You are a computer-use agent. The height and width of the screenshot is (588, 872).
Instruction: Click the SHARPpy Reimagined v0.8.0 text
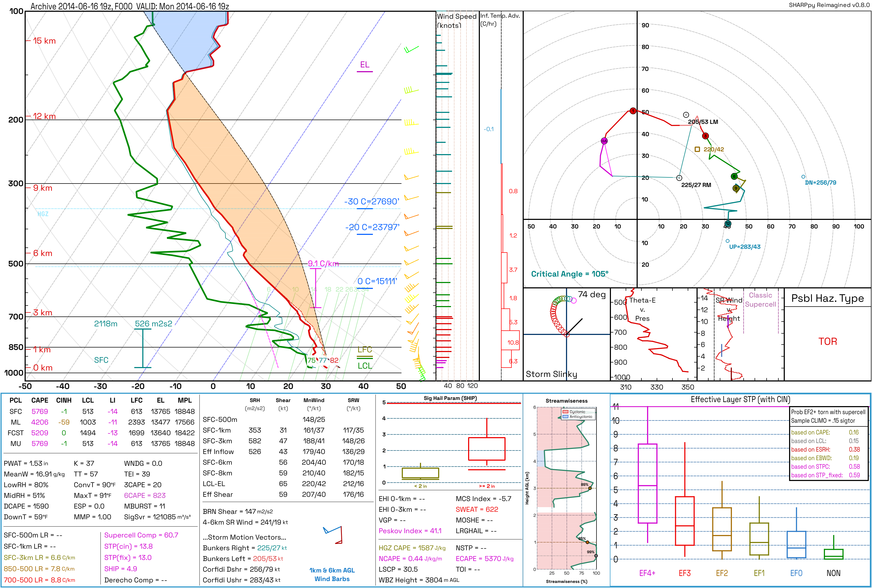pyautogui.click(x=829, y=5)
